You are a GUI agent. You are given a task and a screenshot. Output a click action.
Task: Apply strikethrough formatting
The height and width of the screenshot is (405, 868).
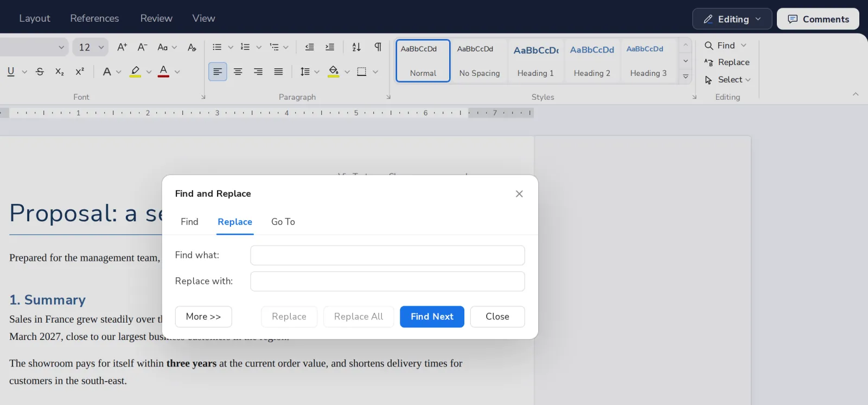pyautogui.click(x=40, y=72)
